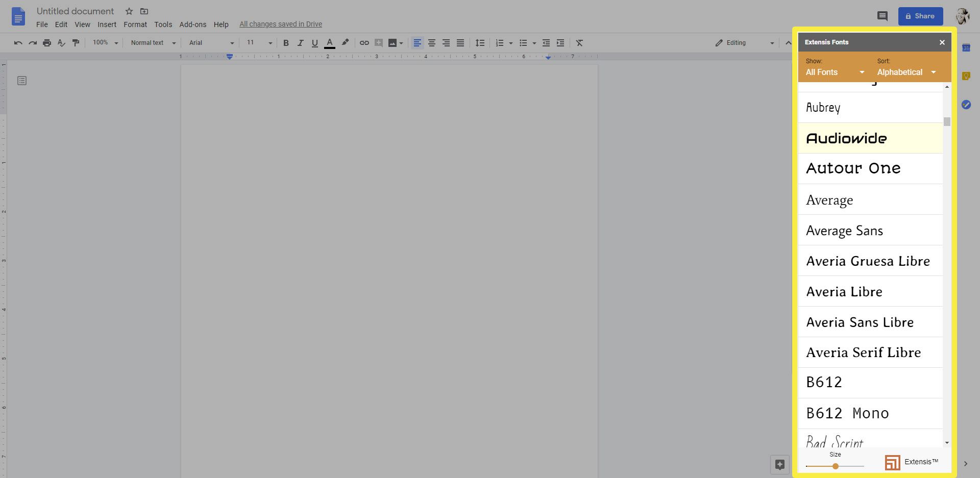Clear formatting from text
The width and height of the screenshot is (980, 478).
click(x=579, y=43)
